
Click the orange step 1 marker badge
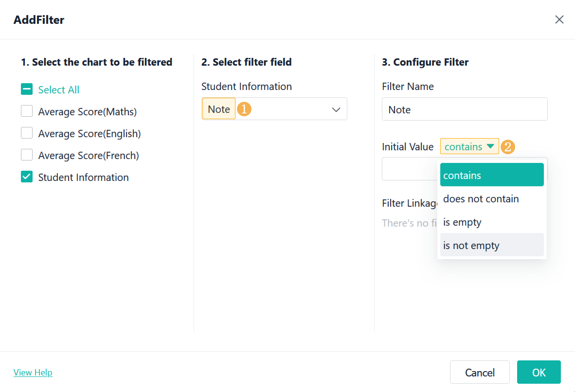coord(244,109)
